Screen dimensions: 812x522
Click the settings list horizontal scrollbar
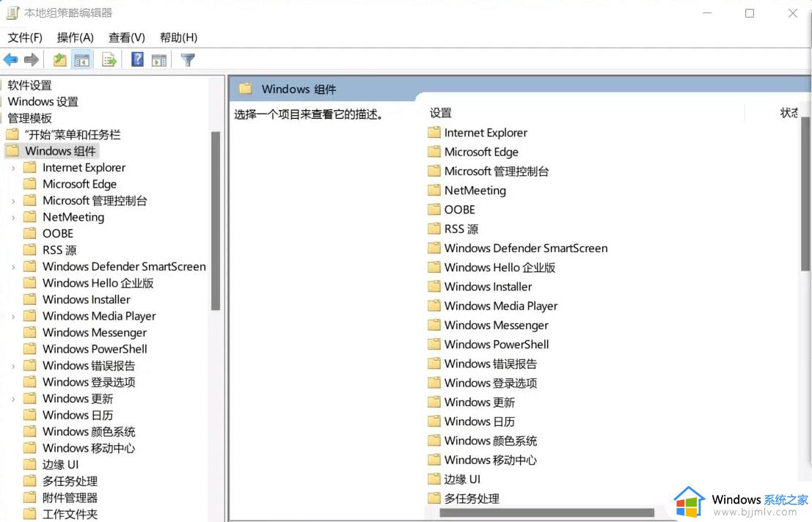coord(547,512)
